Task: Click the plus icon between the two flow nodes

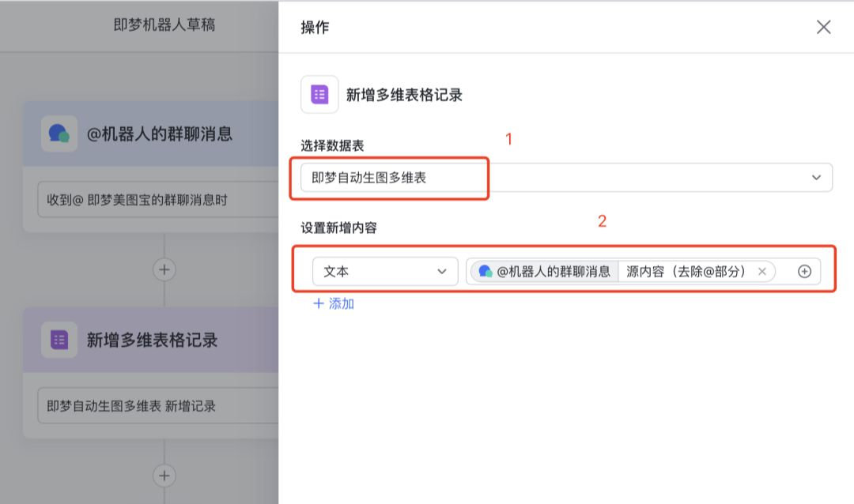Action: [x=164, y=269]
